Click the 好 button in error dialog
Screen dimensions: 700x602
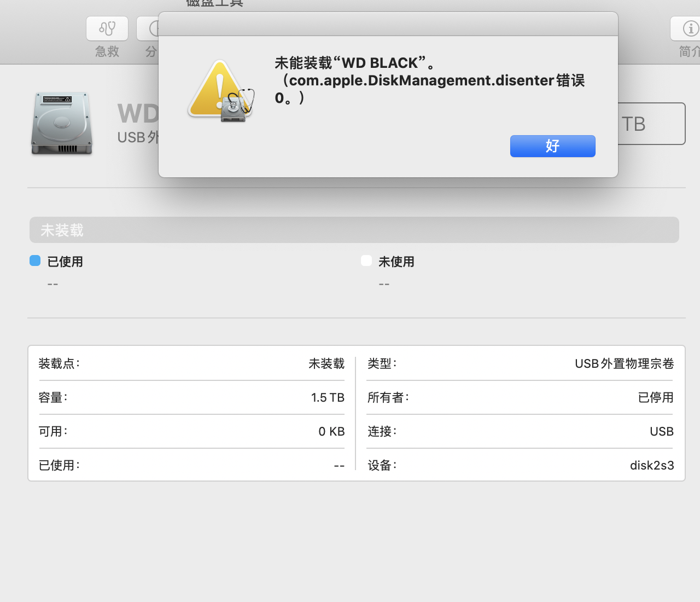552,146
